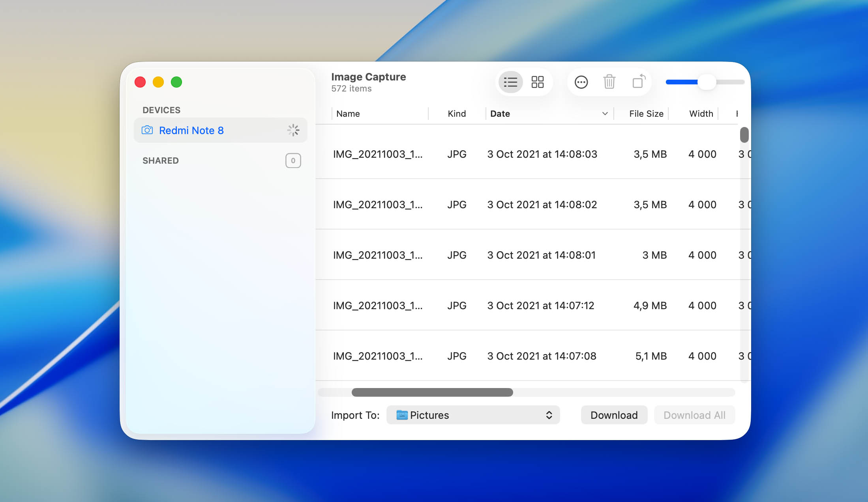The image size is (868, 502).
Task: Sort the file list by File Size
Action: coord(646,114)
